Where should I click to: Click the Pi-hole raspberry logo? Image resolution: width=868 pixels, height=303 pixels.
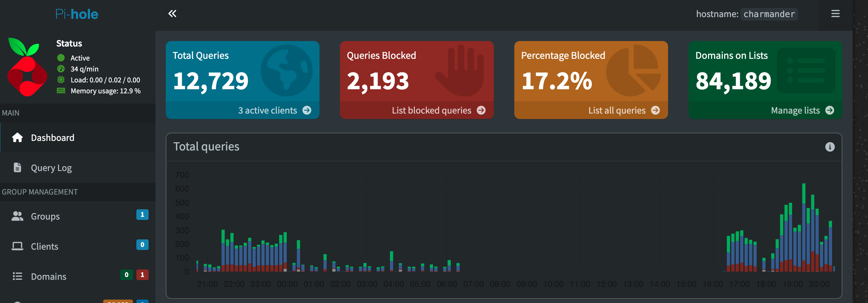tap(27, 67)
